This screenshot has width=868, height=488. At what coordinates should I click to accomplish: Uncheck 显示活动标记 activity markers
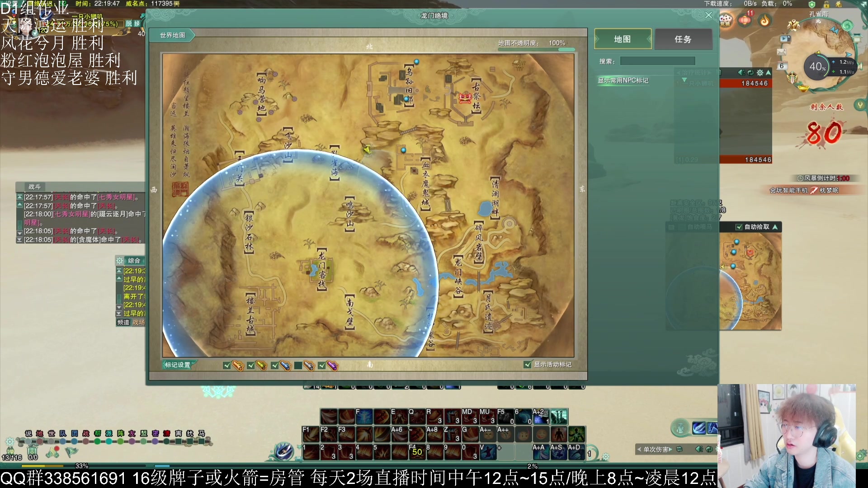pyautogui.click(x=527, y=364)
